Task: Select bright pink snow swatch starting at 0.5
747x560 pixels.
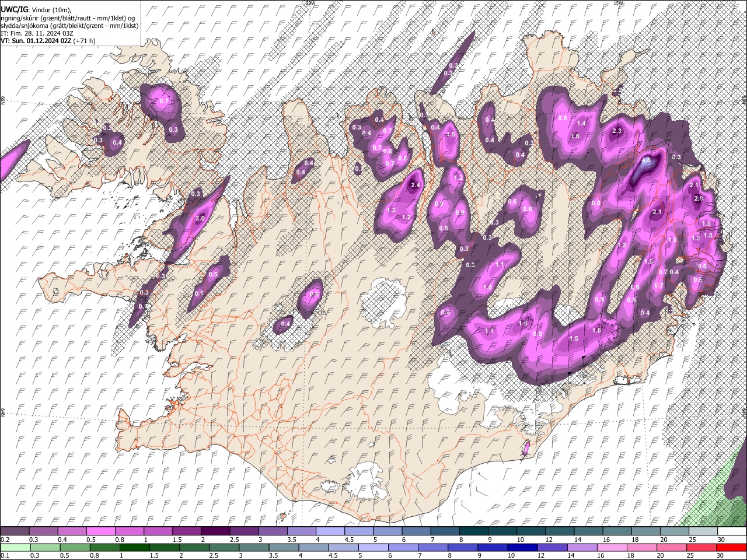Action: 100,531
